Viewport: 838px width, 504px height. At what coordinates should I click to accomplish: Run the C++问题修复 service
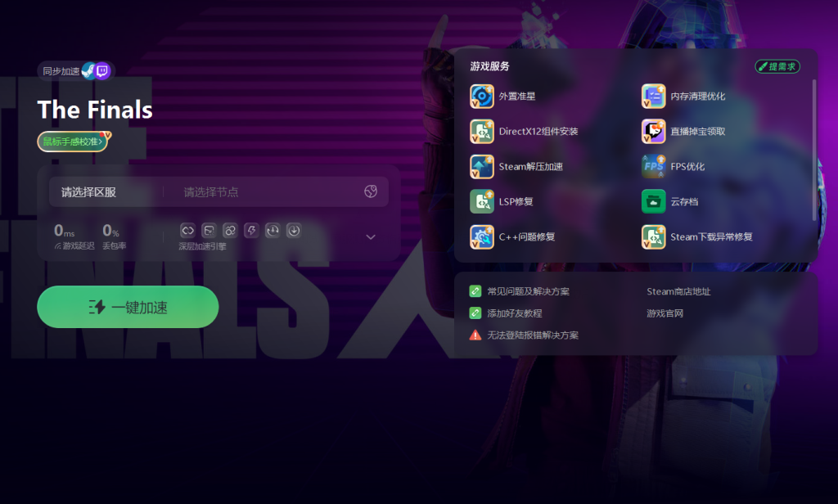[x=512, y=236]
